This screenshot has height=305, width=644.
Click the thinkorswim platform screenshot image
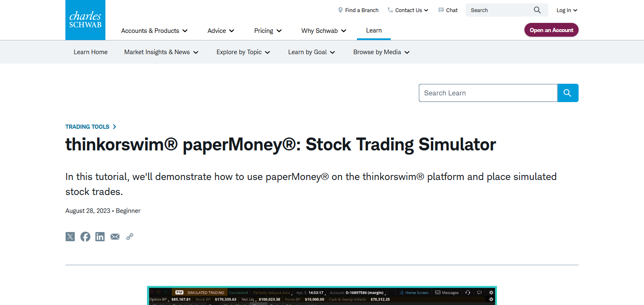click(x=322, y=295)
